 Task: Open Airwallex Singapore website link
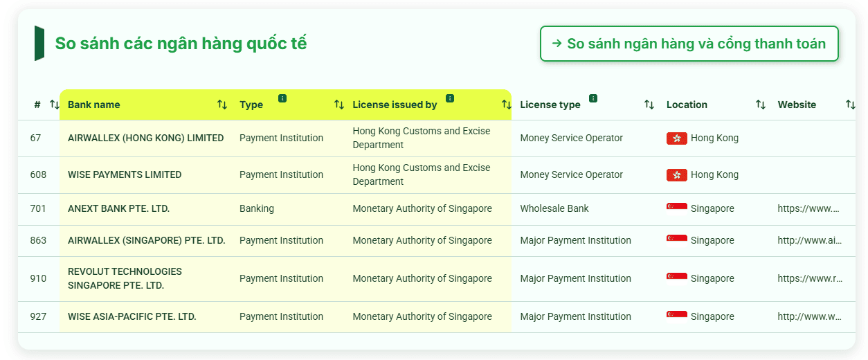click(810, 240)
